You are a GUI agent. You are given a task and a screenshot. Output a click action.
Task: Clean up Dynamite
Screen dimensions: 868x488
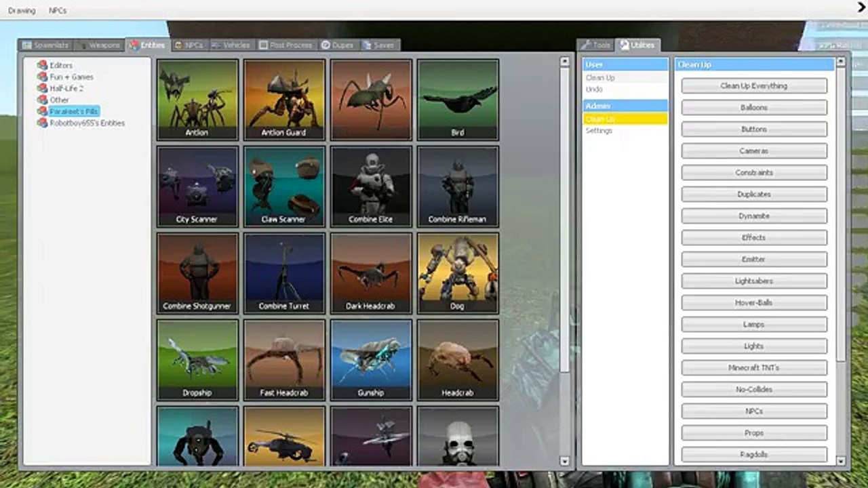point(754,216)
